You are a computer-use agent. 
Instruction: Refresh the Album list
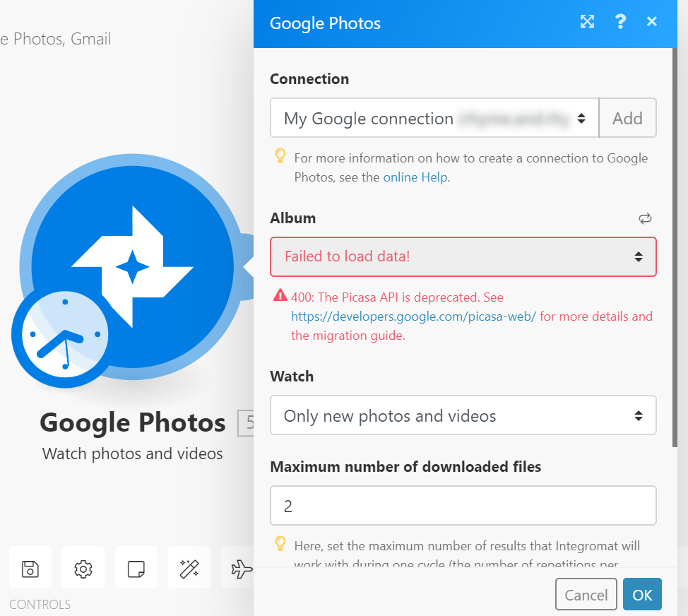point(645,218)
